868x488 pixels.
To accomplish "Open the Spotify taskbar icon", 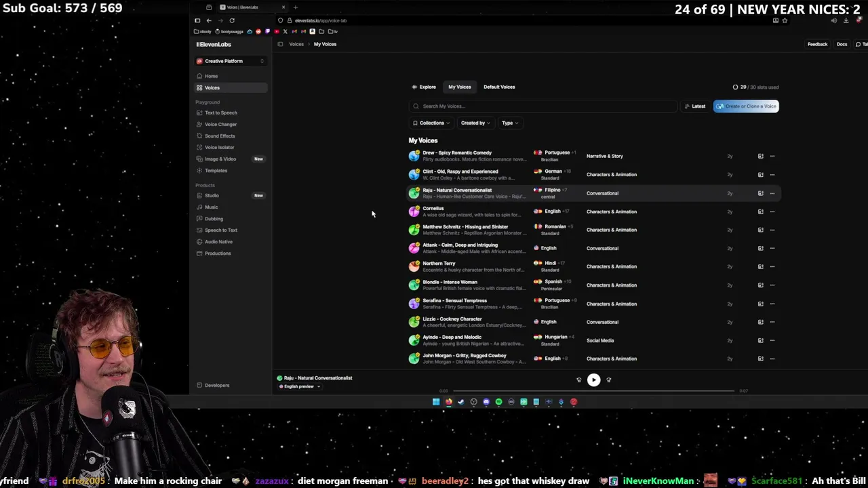I will click(x=498, y=402).
